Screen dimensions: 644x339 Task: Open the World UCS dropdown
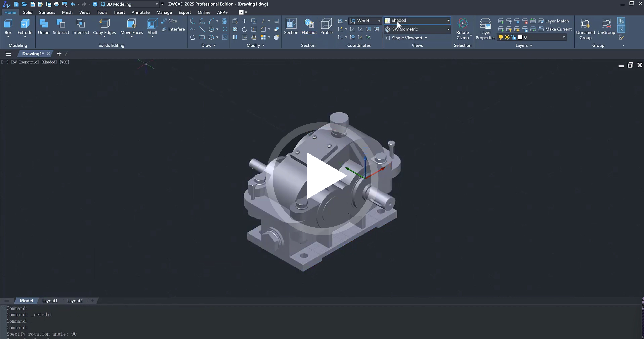[365, 21]
